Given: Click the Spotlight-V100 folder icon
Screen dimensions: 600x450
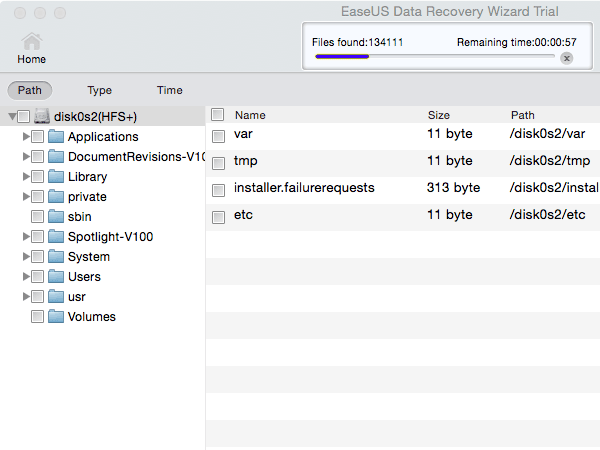Looking at the screenshot, I should 56,236.
